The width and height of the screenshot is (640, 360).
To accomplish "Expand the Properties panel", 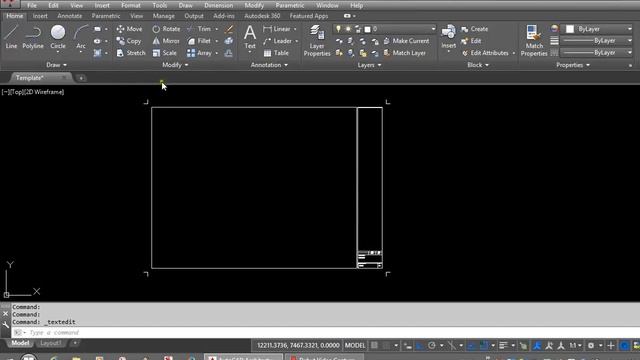I will click(x=573, y=65).
